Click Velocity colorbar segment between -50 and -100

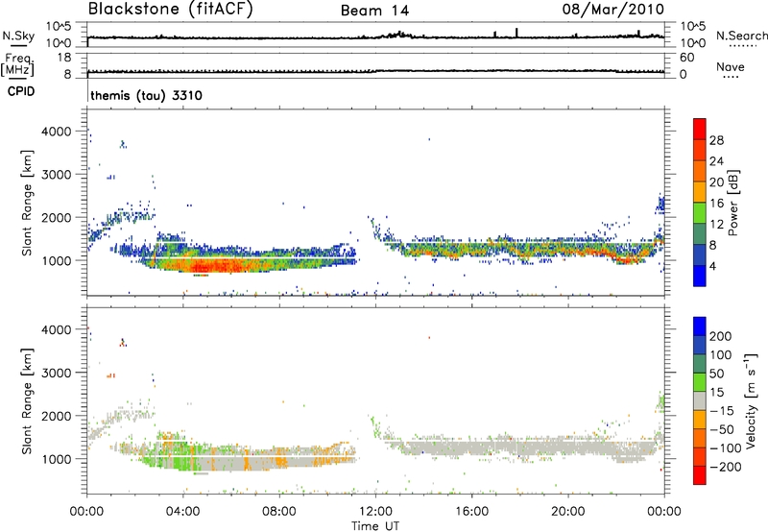tap(700, 438)
